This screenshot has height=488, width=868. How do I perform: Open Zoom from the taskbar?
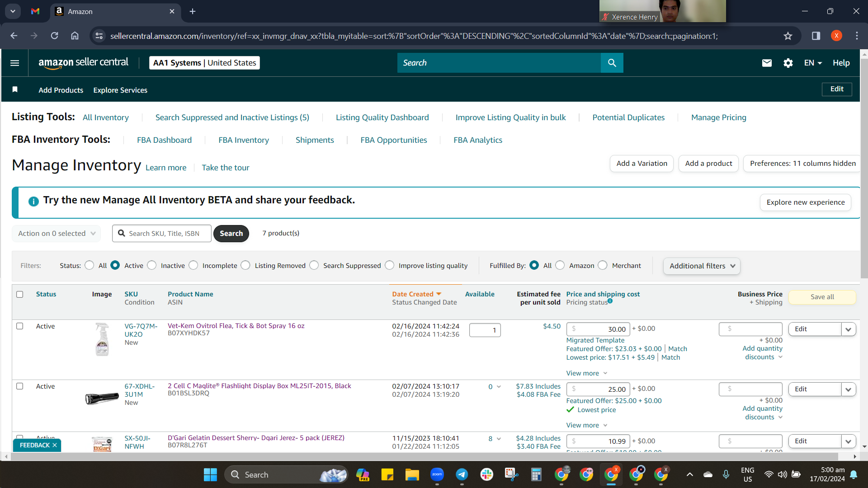[437, 474]
